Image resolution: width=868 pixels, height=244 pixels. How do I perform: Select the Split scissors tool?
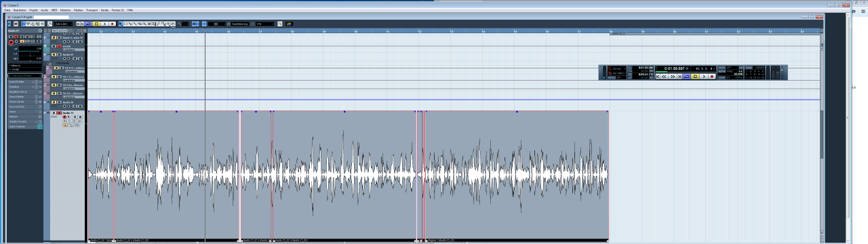point(130,24)
